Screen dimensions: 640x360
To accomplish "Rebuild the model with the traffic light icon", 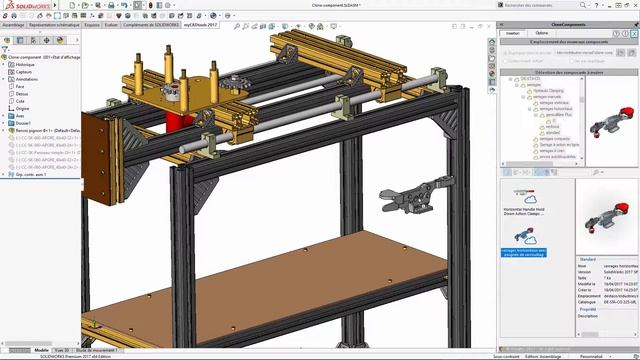I will click(x=150, y=5).
